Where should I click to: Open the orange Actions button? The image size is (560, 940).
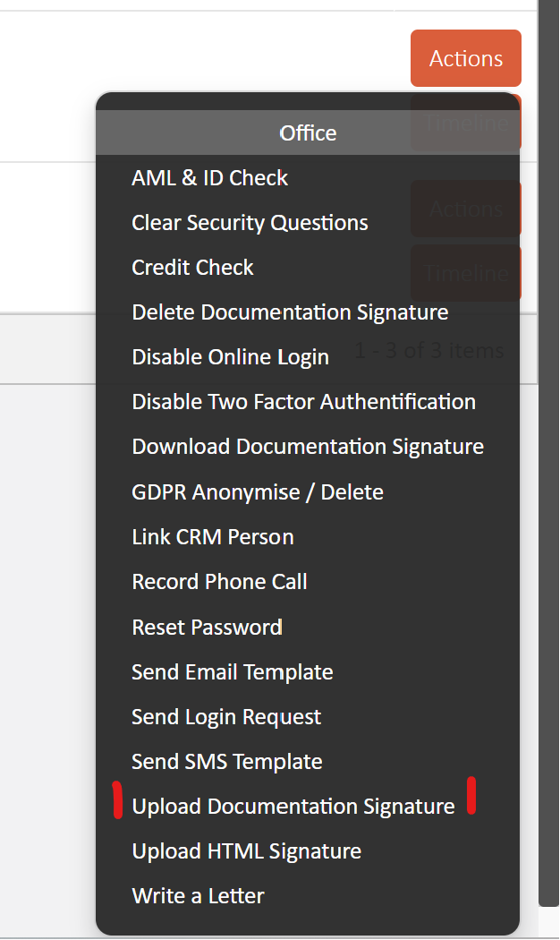pos(465,58)
